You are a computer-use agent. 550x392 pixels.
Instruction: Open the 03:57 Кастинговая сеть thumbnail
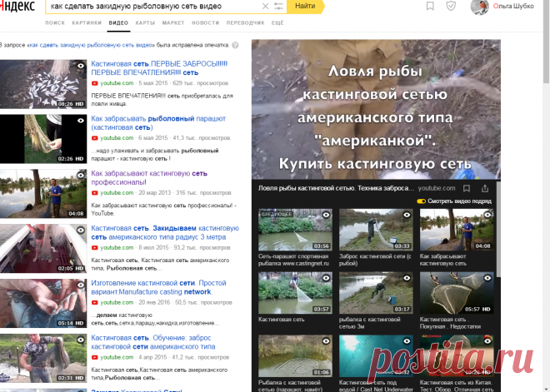(295, 293)
